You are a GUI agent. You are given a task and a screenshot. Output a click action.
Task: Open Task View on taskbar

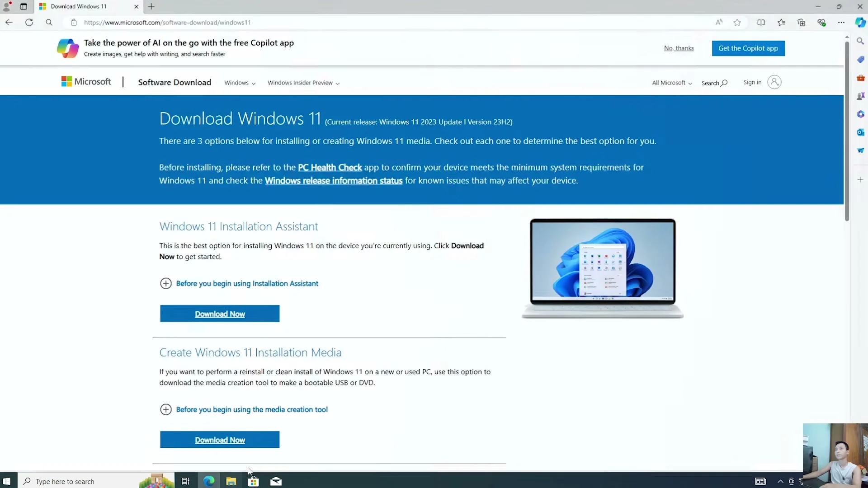(x=185, y=481)
